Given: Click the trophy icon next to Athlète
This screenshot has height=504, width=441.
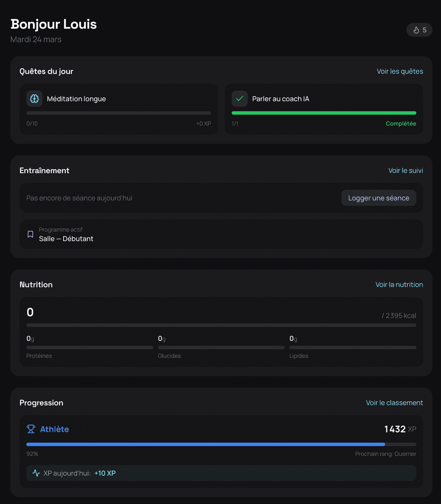Looking at the screenshot, I should click(x=31, y=429).
